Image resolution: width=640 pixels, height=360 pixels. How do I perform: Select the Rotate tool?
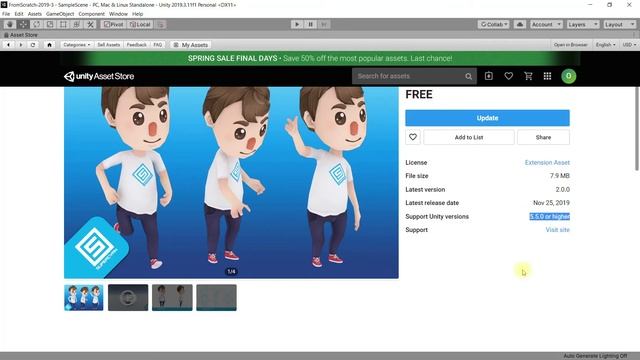[x=36, y=24]
